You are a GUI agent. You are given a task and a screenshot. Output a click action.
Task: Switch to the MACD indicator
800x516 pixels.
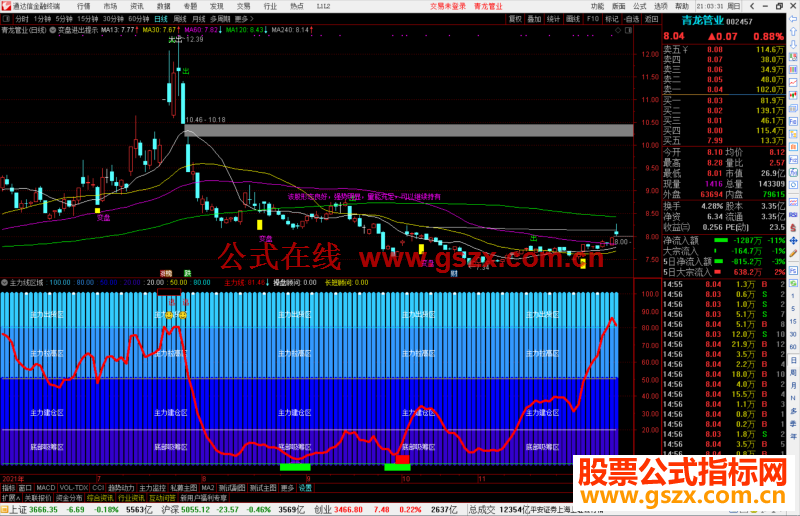(x=45, y=488)
